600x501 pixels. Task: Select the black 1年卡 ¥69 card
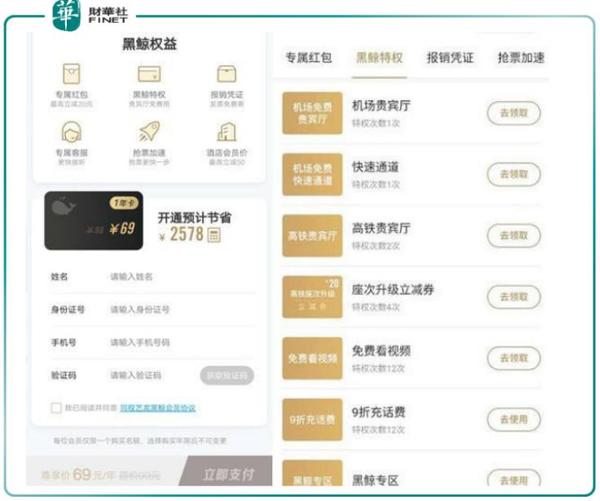tap(94, 221)
